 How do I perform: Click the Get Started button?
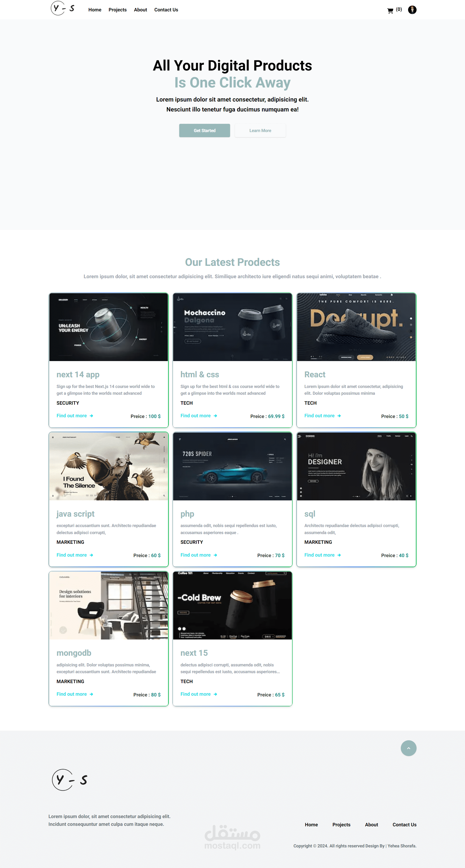pos(204,130)
